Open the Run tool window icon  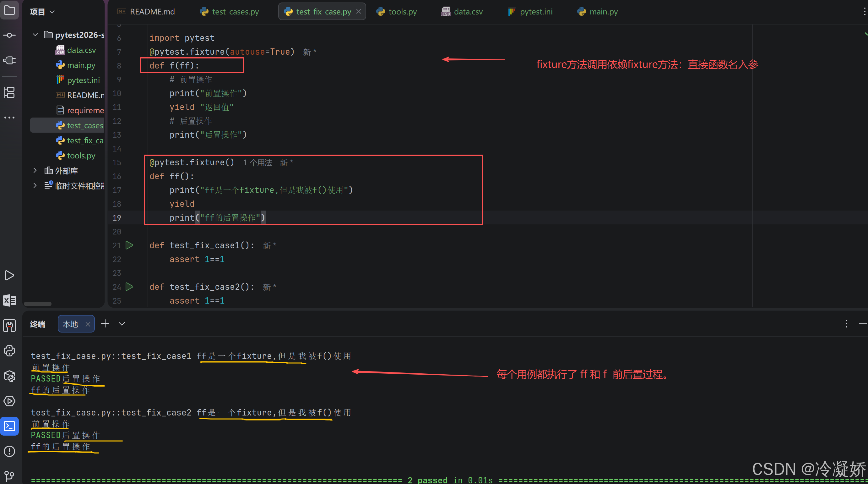pos(9,275)
